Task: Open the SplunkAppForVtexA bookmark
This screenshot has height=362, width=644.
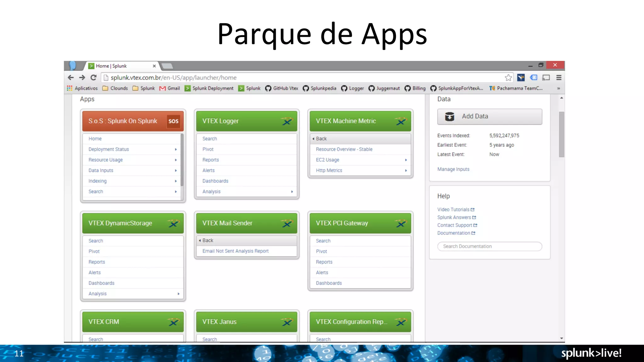Action: [457, 88]
